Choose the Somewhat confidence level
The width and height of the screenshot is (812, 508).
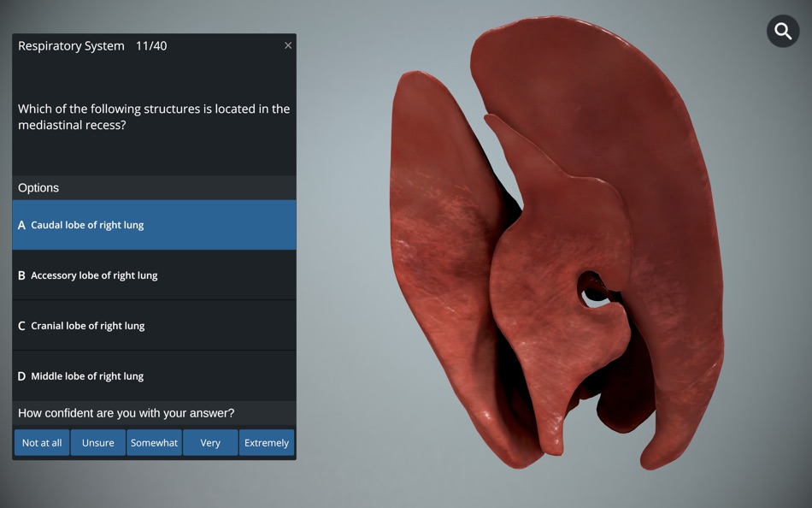(x=154, y=442)
